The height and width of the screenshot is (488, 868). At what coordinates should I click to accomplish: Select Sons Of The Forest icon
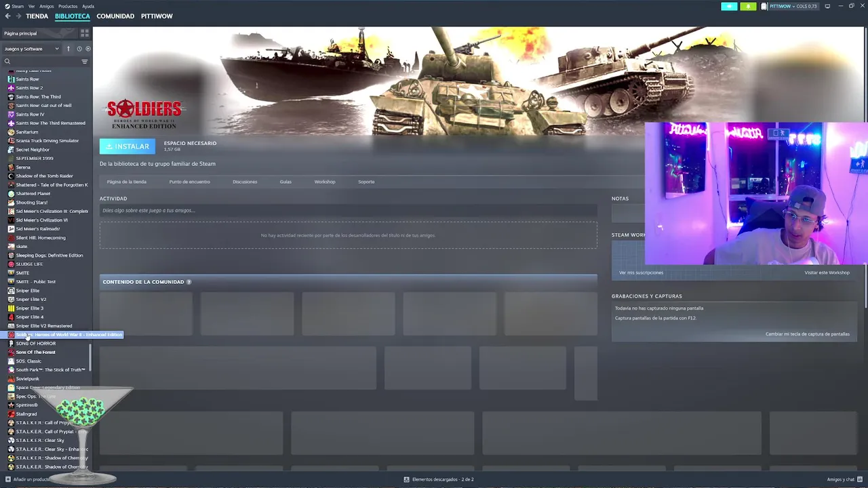pos(11,352)
